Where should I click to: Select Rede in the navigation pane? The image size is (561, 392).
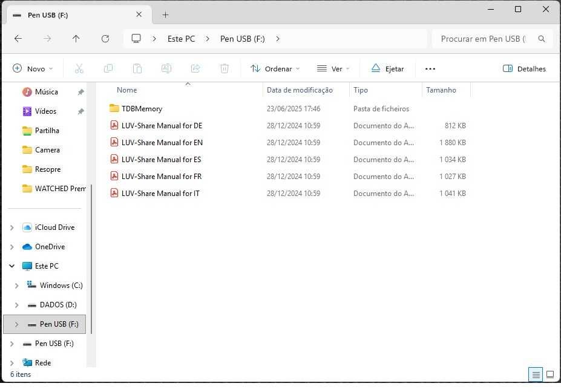(x=43, y=363)
